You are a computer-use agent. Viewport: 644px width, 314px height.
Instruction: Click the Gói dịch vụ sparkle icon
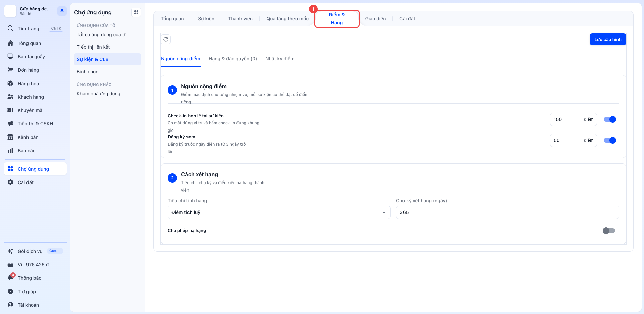coord(10,251)
